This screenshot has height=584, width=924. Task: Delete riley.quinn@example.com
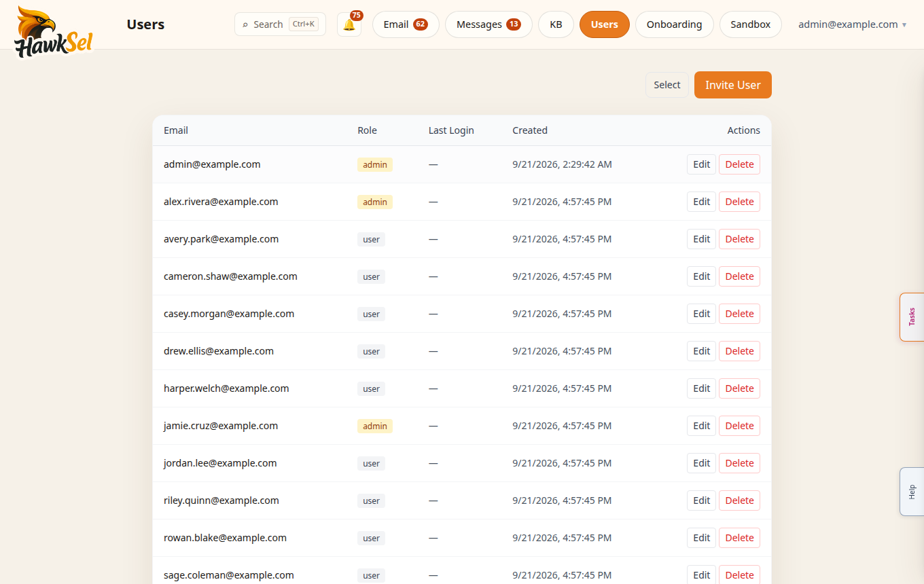(739, 500)
